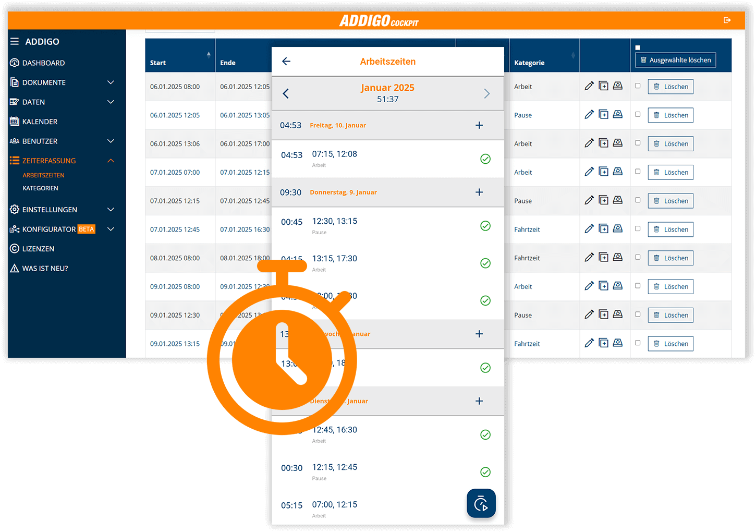Screen dimensions: 756x532
Task: Click Löschen for 06.01.2025 08:00 row
Action: coord(670,87)
